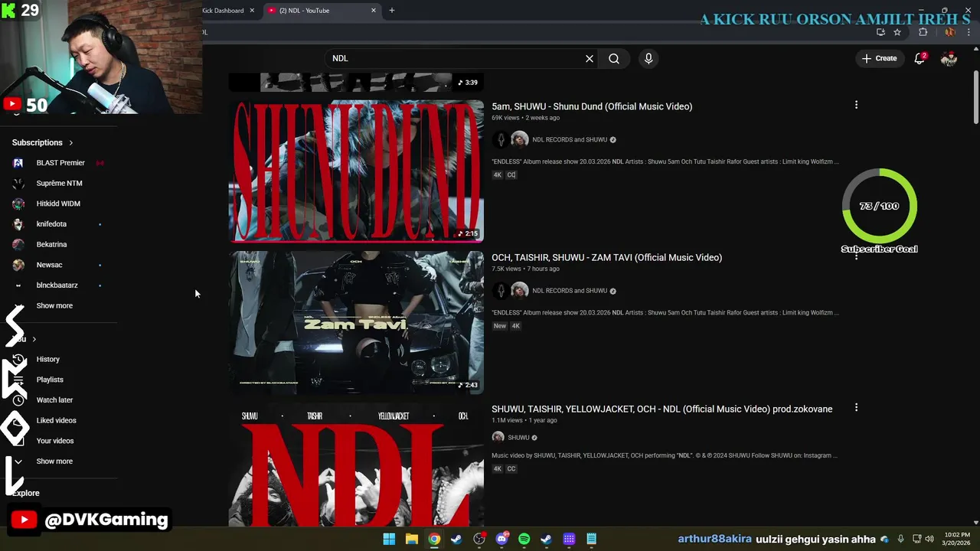Click the install app icon in address bar

(x=880, y=32)
